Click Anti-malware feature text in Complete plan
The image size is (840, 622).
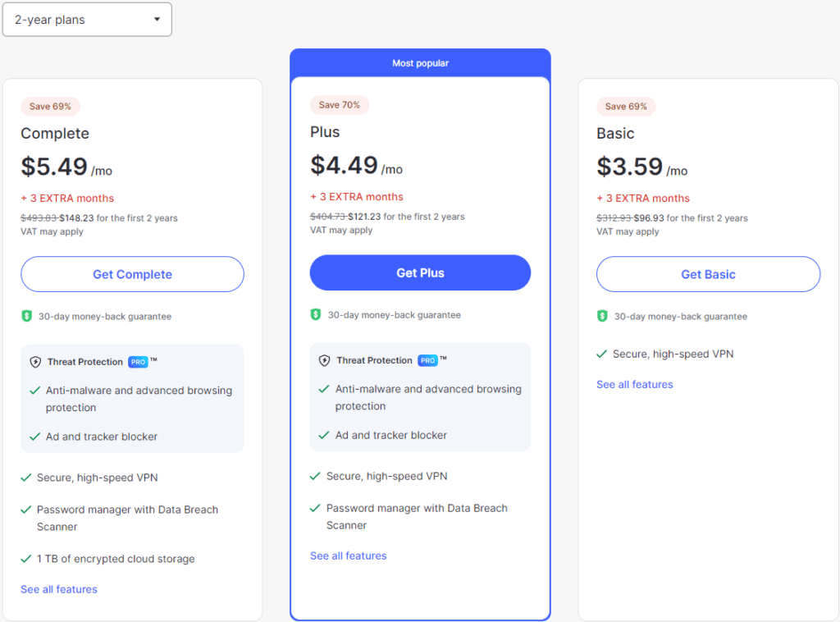139,399
